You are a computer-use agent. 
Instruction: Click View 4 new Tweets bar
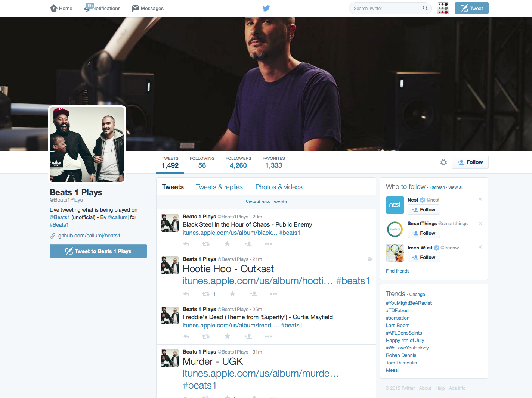266,202
